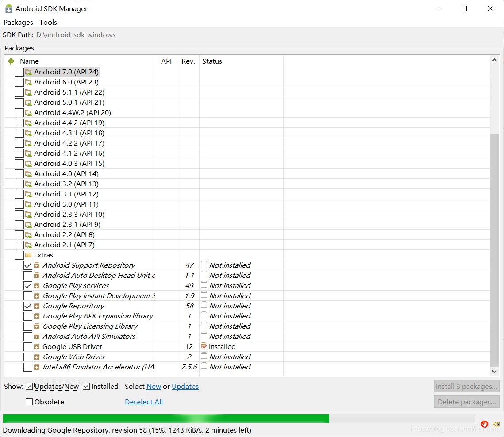504x437 pixels.
Task: Open the Packages menu
Action: click(x=18, y=22)
